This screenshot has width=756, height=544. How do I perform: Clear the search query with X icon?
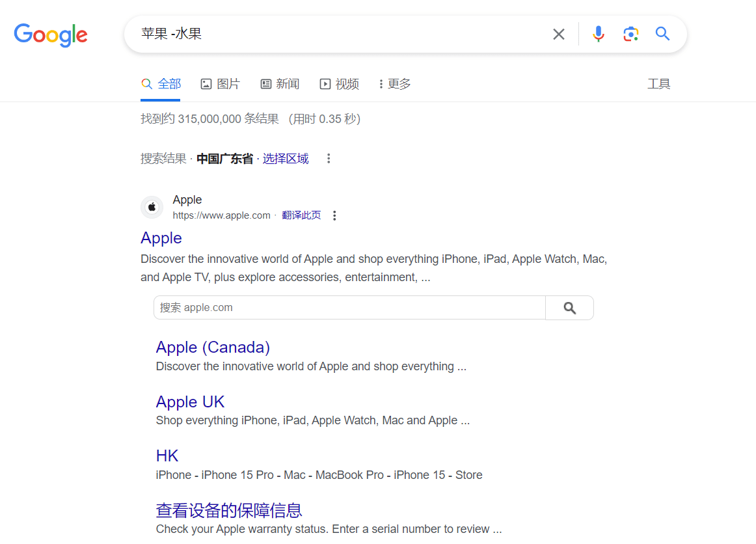(559, 34)
